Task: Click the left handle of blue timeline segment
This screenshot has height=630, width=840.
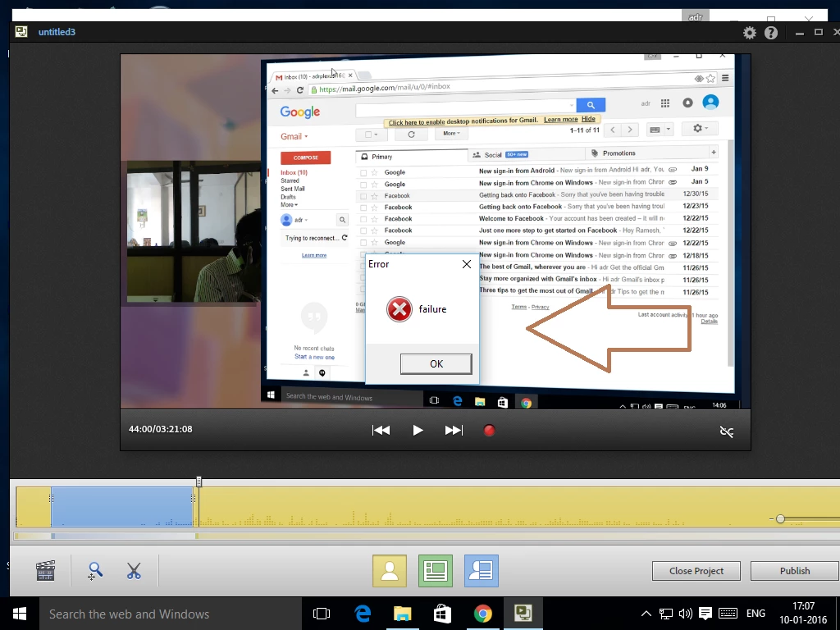Action: (x=52, y=499)
